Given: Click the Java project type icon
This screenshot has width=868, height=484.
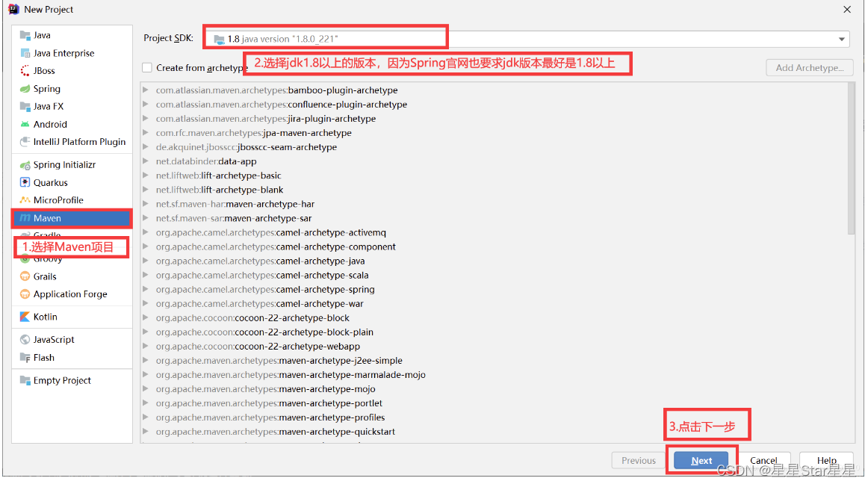Looking at the screenshot, I should coord(25,35).
